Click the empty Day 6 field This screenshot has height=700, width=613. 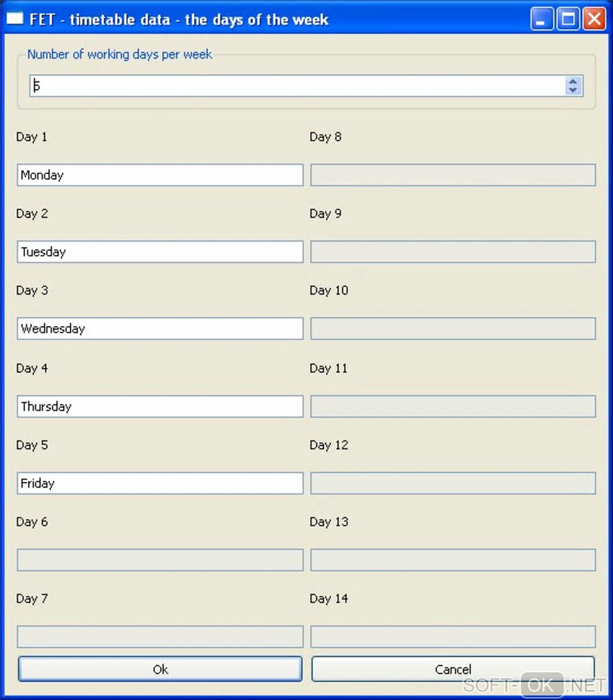pos(160,560)
